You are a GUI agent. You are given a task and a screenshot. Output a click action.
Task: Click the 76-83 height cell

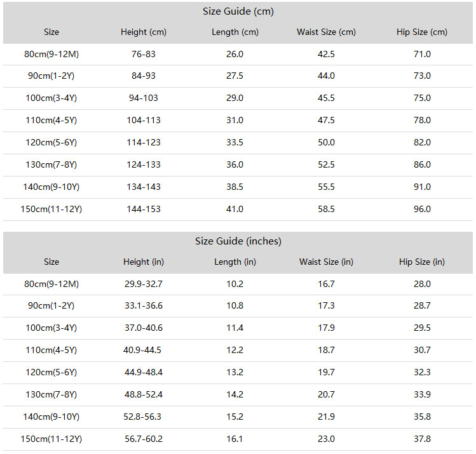tap(143, 54)
